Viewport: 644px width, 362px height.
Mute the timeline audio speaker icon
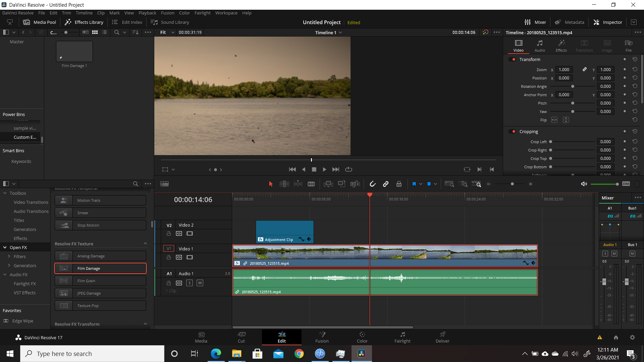tap(584, 184)
